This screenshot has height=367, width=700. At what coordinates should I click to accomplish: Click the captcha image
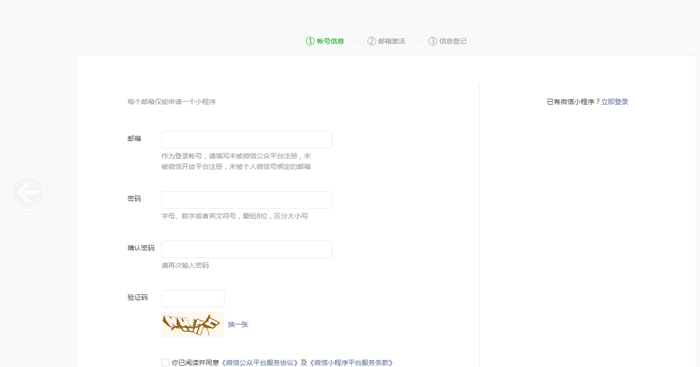tap(193, 325)
